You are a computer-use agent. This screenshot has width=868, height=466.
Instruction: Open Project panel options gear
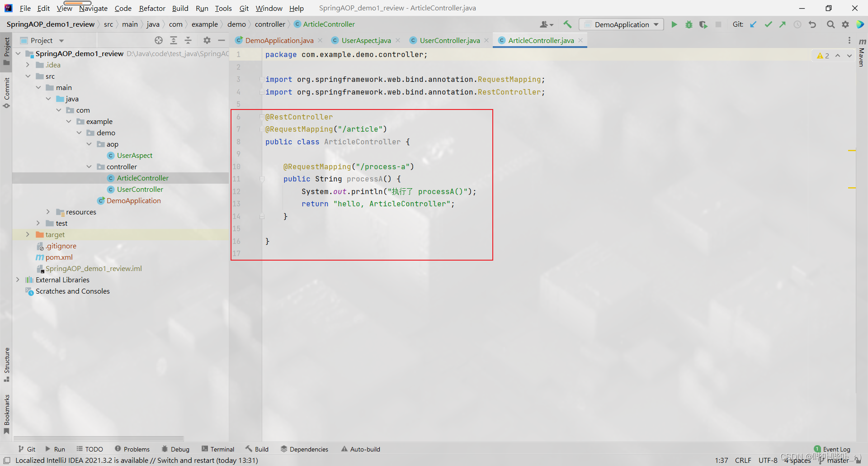pyautogui.click(x=207, y=40)
